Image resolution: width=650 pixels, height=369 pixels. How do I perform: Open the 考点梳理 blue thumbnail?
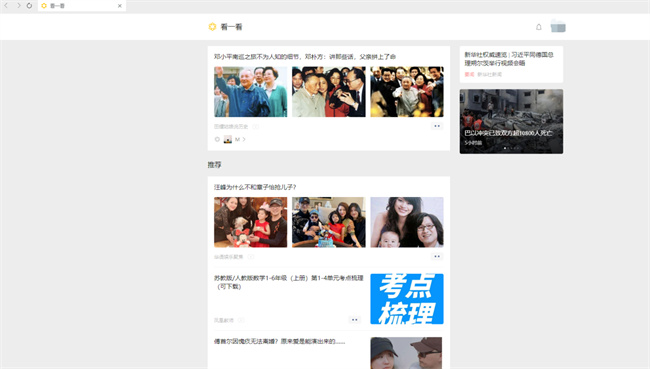(x=407, y=299)
